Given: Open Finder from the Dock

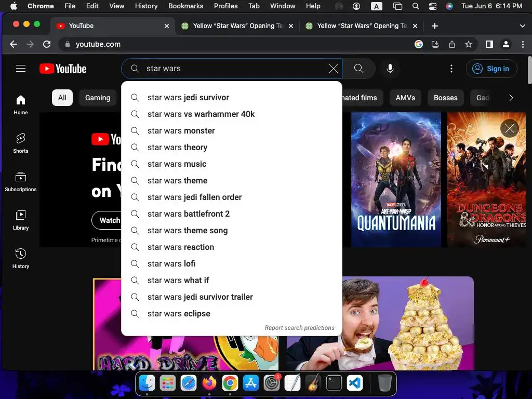Looking at the screenshot, I should tap(147, 383).
